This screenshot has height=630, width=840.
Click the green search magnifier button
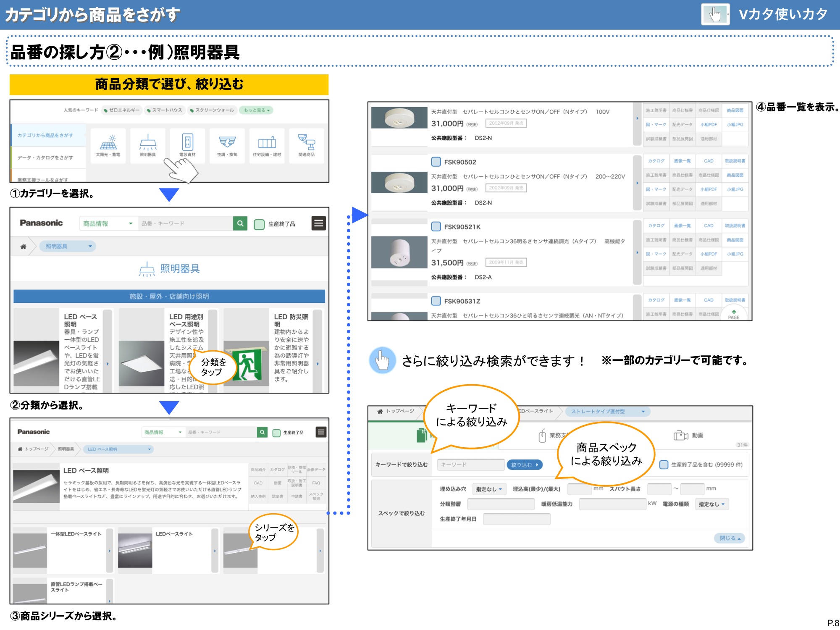coord(240,223)
